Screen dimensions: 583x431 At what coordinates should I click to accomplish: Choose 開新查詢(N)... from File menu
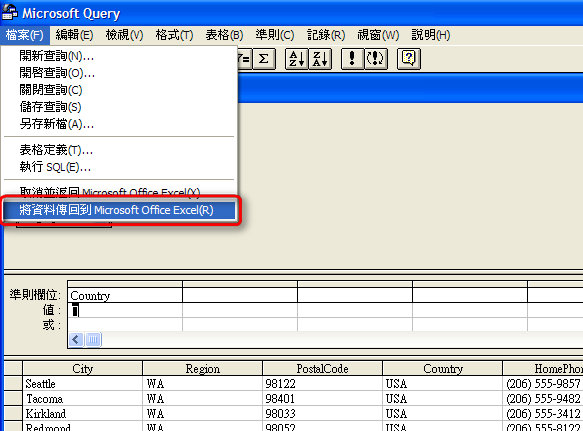[119, 56]
